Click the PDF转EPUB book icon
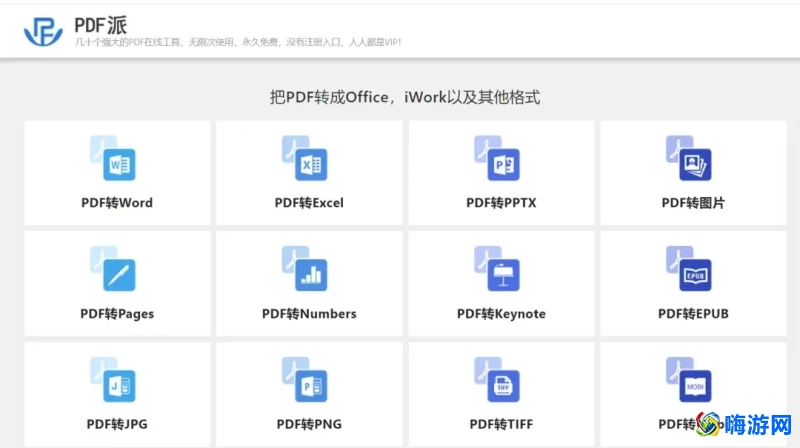The width and height of the screenshot is (800, 448). pos(689,269)
